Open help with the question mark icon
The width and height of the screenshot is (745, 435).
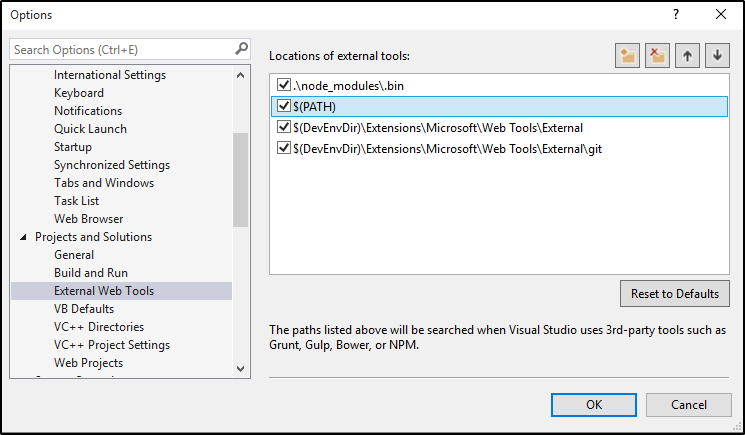pos(676,15)
